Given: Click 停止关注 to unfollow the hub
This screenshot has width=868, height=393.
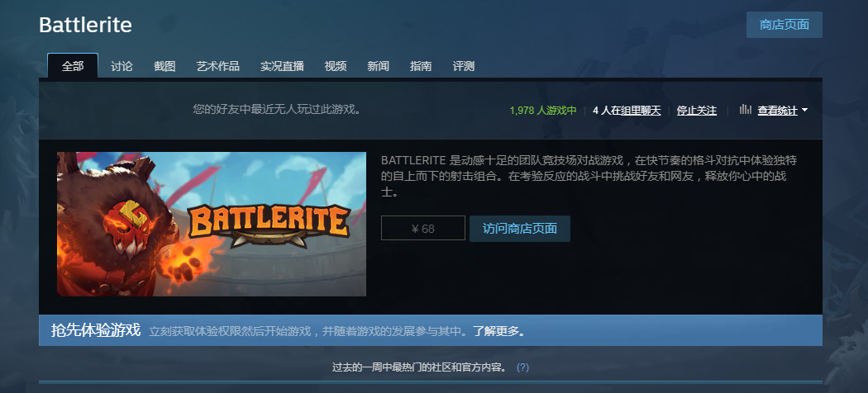Looking at the screenshot, I should click(x=696, y=111).
